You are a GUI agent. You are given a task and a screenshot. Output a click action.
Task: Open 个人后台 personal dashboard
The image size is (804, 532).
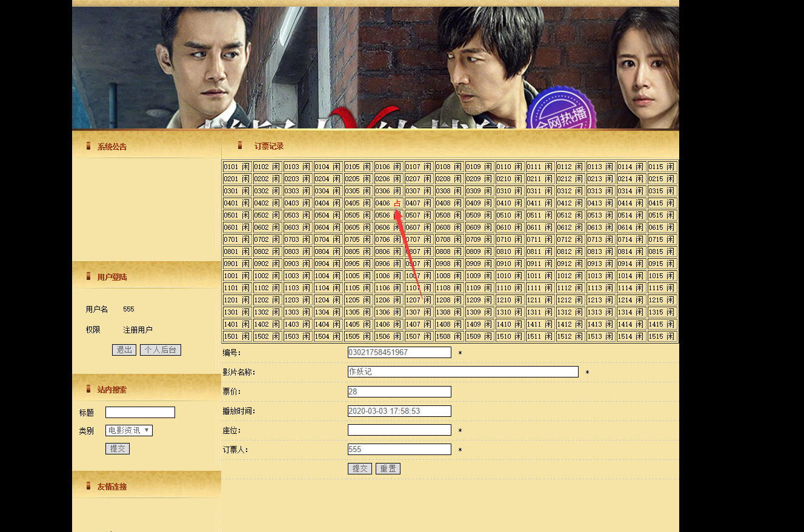pyautogui.click(x=161, y=350)
